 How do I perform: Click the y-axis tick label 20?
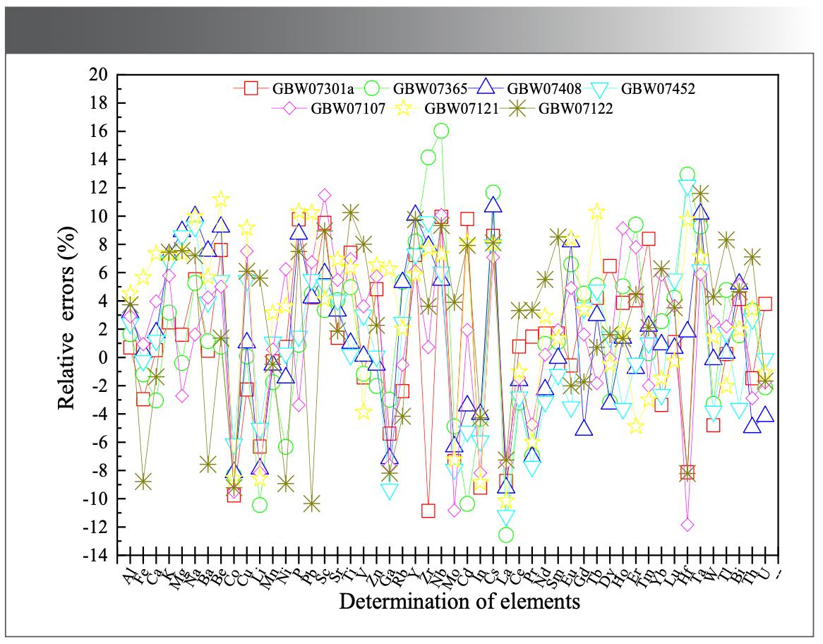(97, 75)
